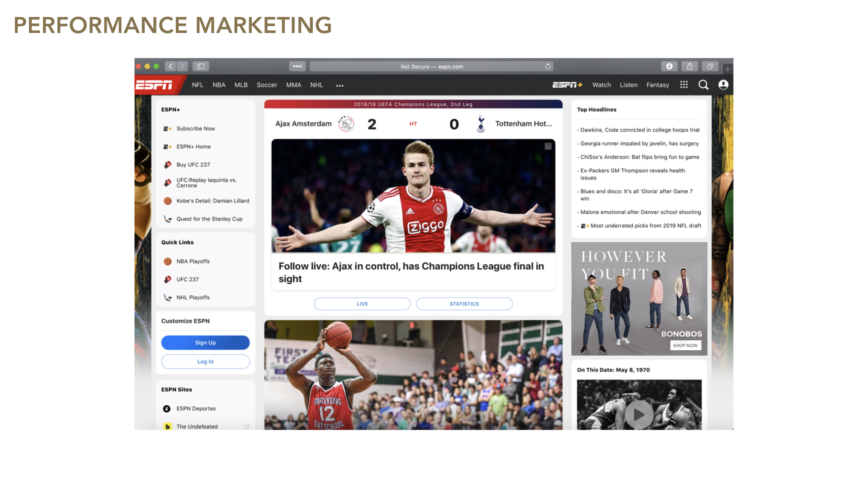This screenshot has width=868, height=488.
Task: Open the user profile icon
Action: (723, 85)
